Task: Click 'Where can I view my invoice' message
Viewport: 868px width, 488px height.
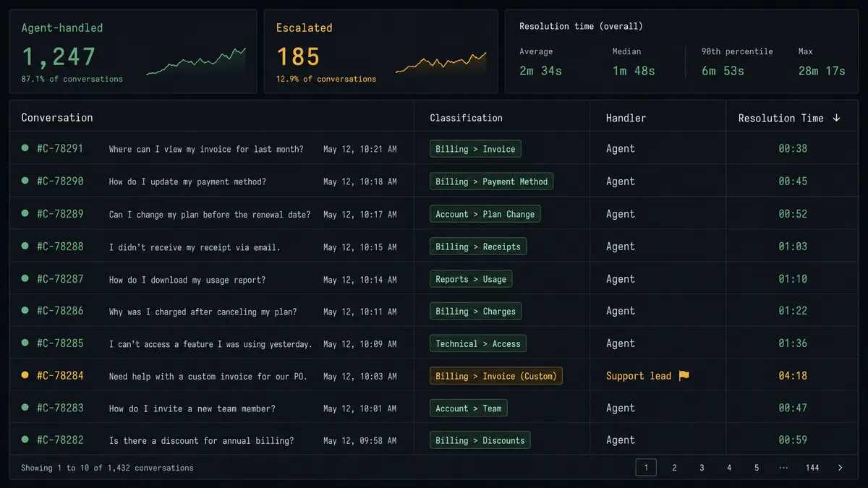Action: coord(206,149)
